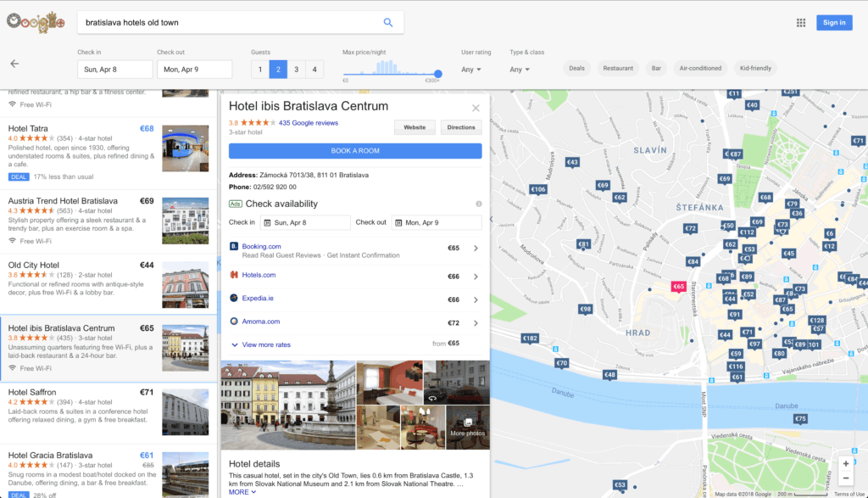This screenshot has height=498, width=868.
Task: Open the More photos thumbnail
Action: click(x=468, y=428)
